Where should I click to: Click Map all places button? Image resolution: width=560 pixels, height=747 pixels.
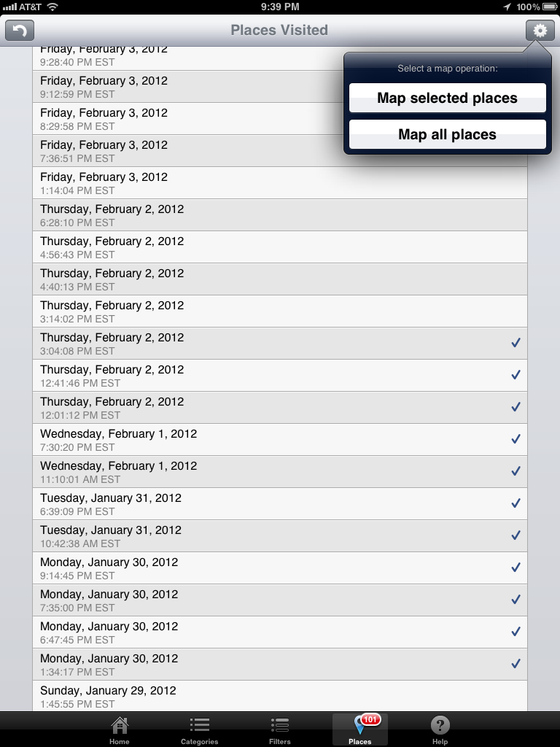(447, 135)
